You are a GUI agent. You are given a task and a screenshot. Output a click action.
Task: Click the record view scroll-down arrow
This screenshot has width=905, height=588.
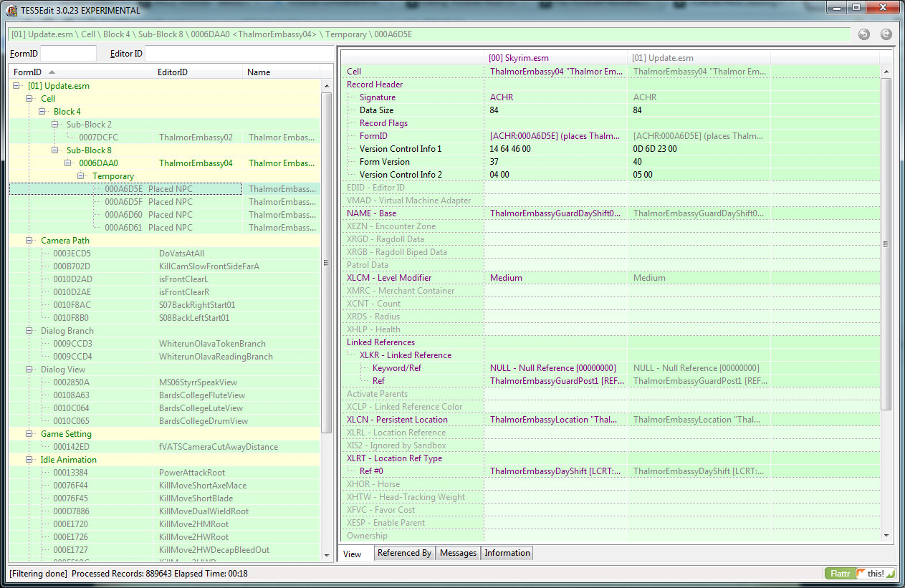point(886,535)
